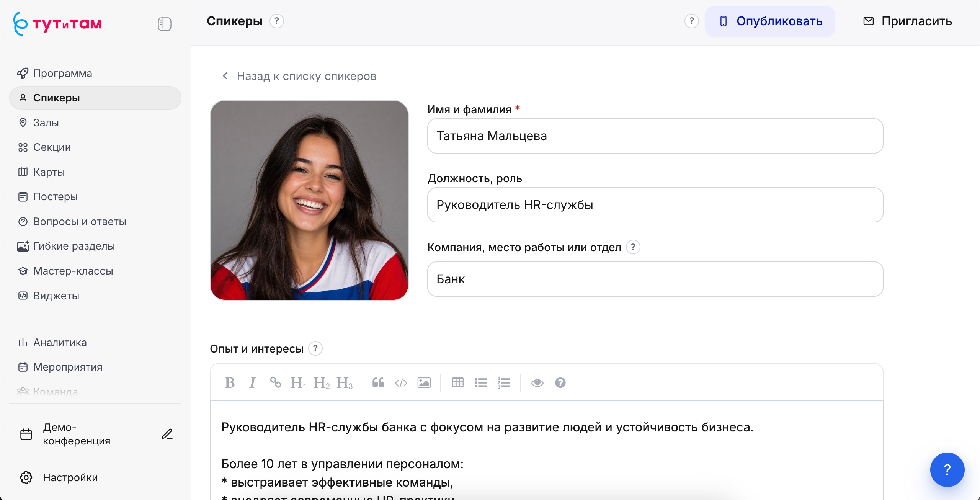Click the Компания input containing Банк
This screenshot has height=500, width=980.
(655, 279)
